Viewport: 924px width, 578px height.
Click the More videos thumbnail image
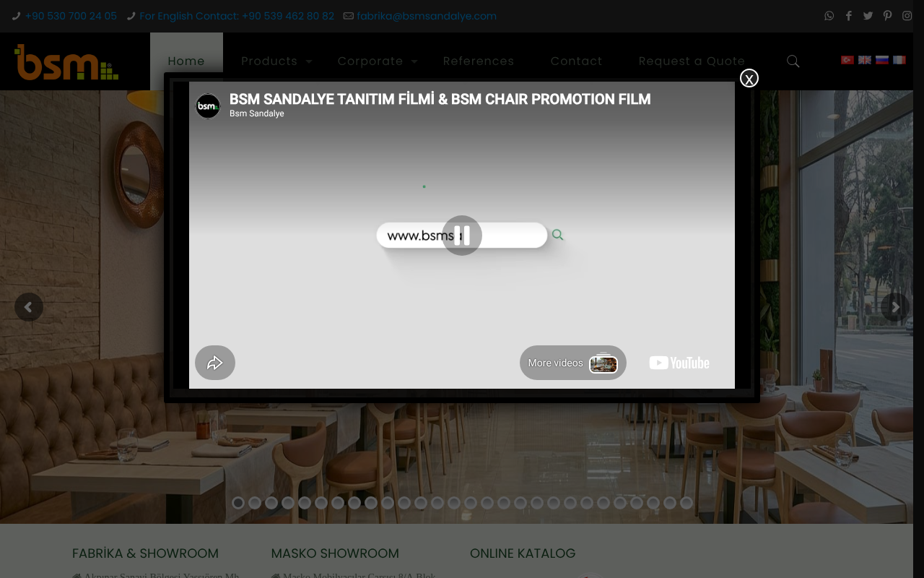603,363
